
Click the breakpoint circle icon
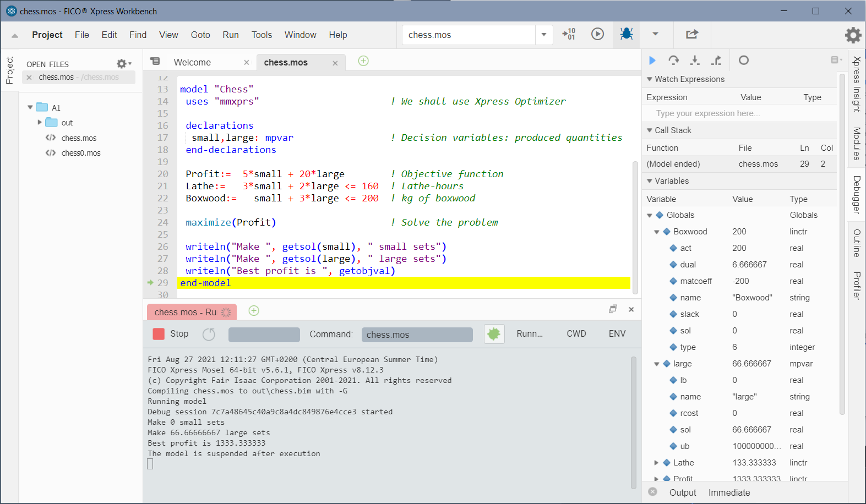tap(744, 60)
